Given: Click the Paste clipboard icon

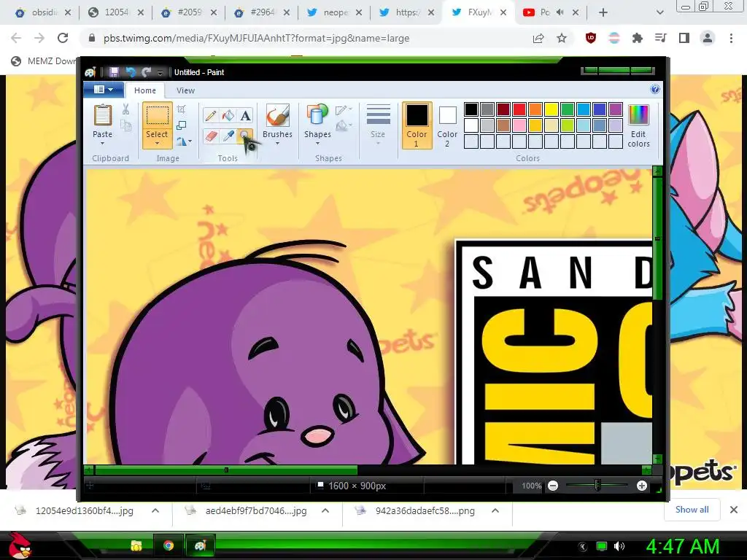Looking at the screenshot, I should click(102, 115).
